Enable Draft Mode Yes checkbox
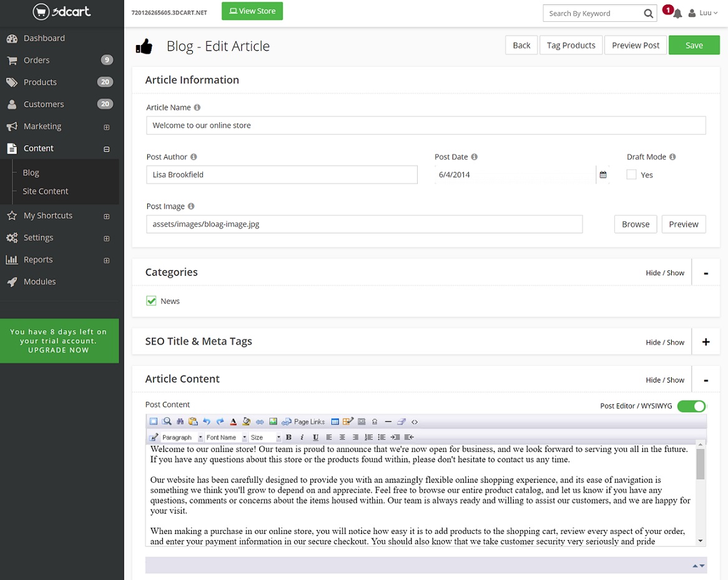 pyautogui.click(x=631, y=175)
